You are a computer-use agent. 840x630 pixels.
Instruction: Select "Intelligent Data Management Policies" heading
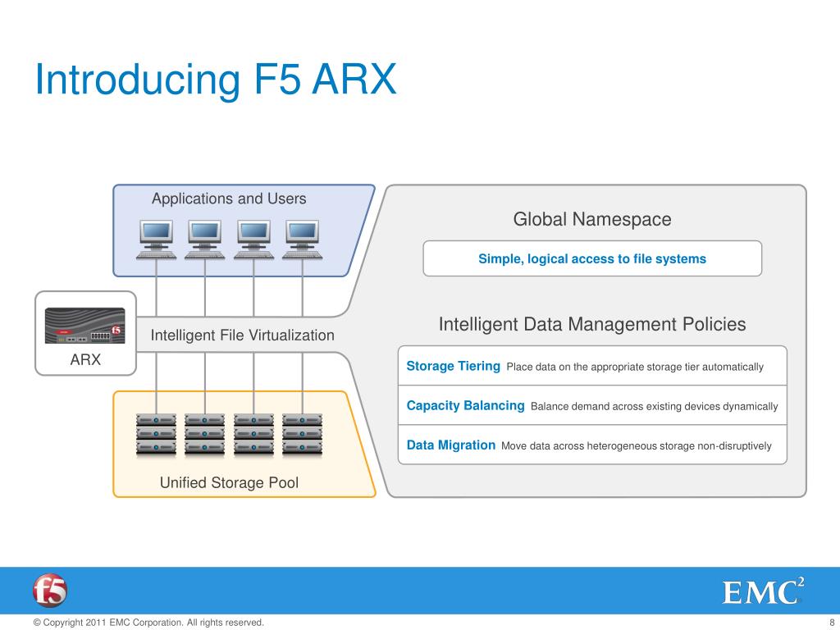pyautogui.click(x=592, y=324)
